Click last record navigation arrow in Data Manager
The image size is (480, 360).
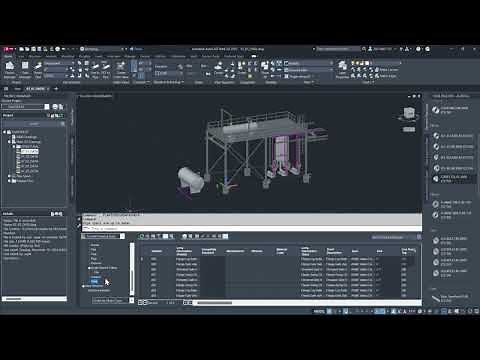point(189,302)
